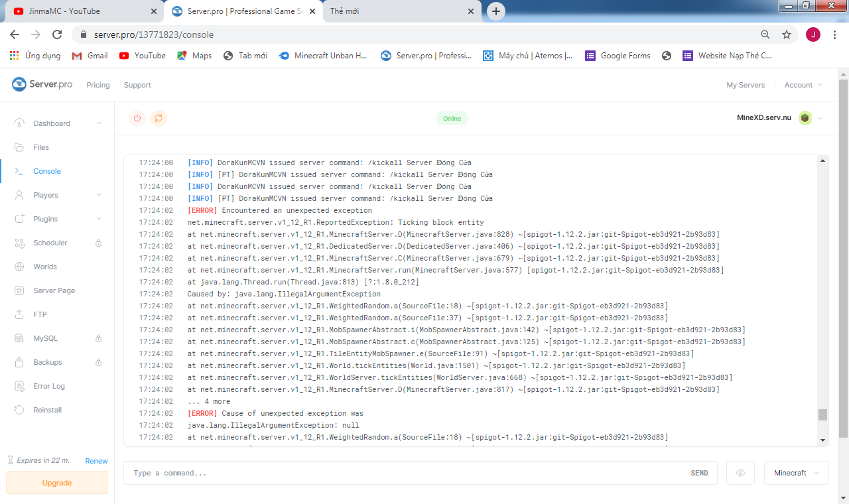Switch to the Thẻ mới tab
Image resolution: width=849 pixels, height=504 pixels.
point(402,11)
